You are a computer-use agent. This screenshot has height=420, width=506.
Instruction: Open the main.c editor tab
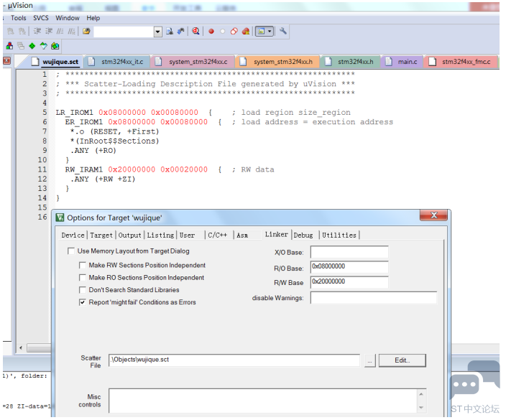point(408,62)
